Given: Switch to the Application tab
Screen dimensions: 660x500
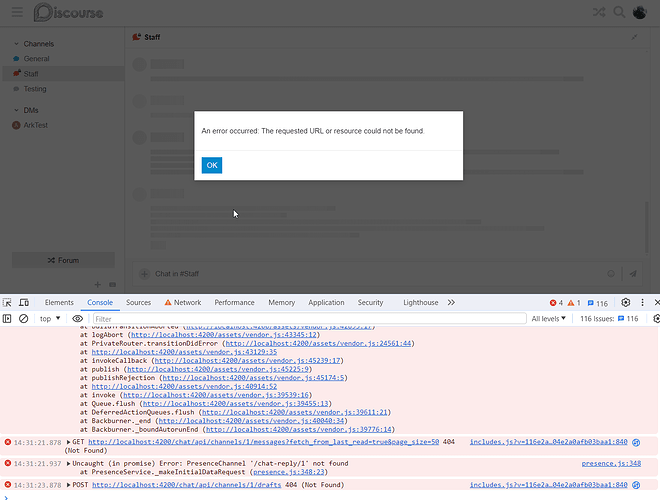Looking at the screenshot, I should click(x=326, y=303).
